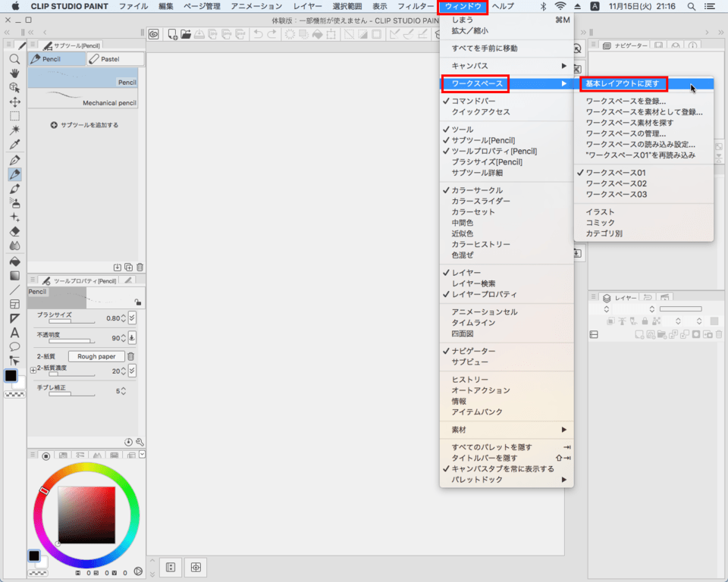
Task: Toggle レイヤー palette item
Action: click(507, 273)
